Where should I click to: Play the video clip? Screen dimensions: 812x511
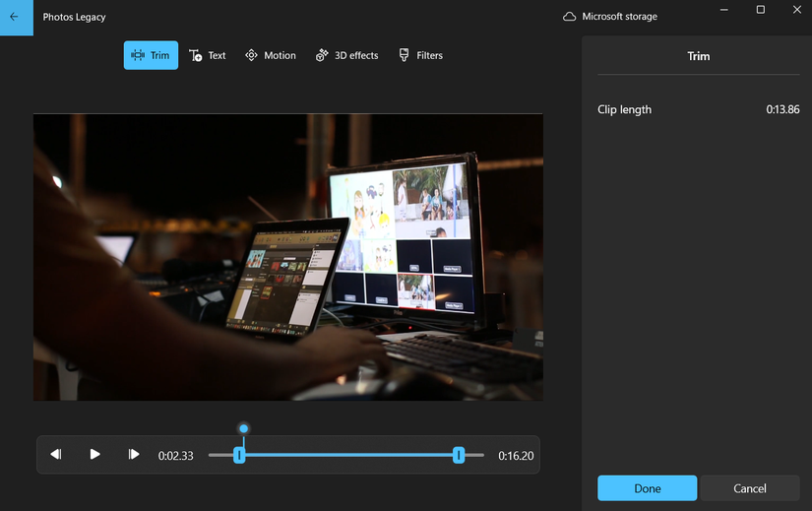(x=94, y=454)
